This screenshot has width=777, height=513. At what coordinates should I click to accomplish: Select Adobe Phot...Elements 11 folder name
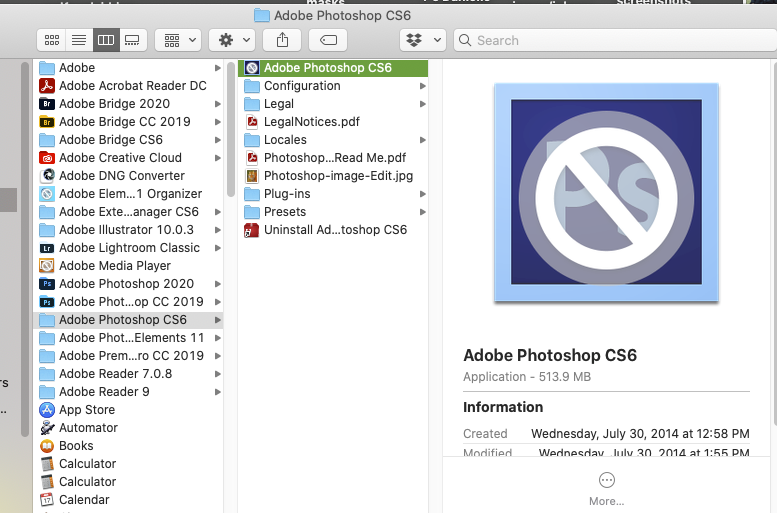[x=131, y=338]
